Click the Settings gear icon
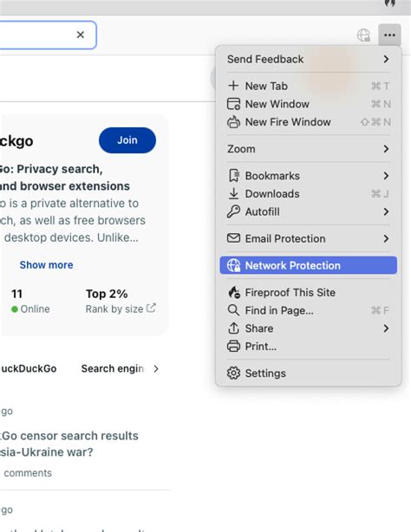This screenshot has width=411, height=532. tap(233, 373)
